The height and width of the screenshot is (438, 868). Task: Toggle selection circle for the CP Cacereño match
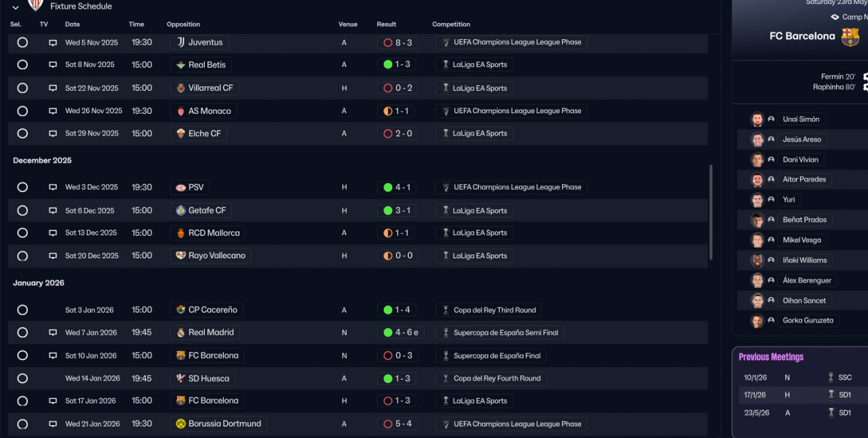click(22, 310)
